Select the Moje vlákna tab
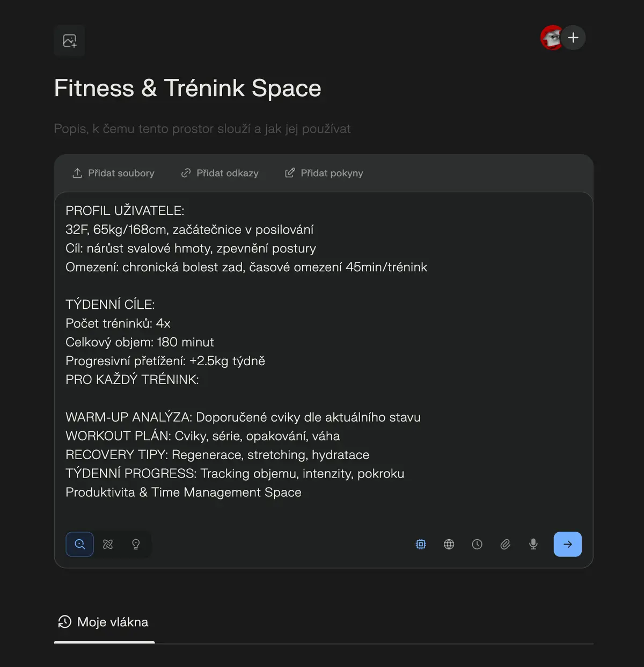This screenshot has height=667, width=644. tap(104, 622)
